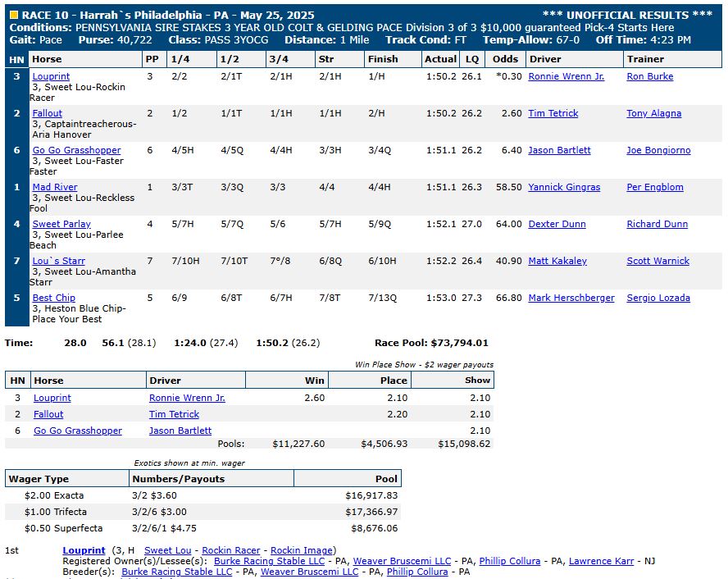This screenshot has height=579, width=728.
Task: Click the Horse column header in results table
Action: [47, 59]
